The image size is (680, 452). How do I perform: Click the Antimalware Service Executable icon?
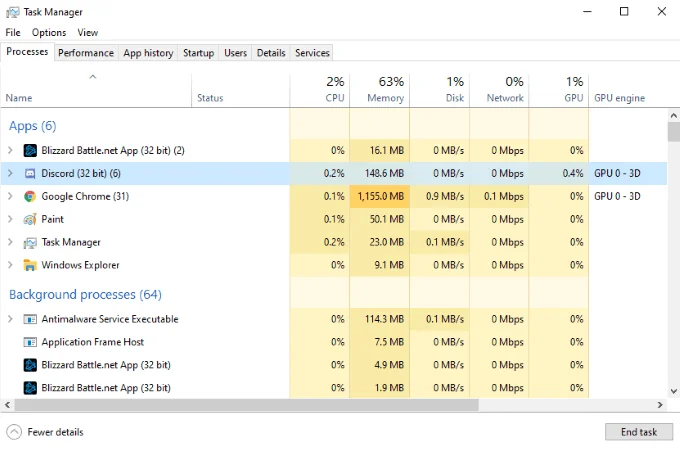click(x=30, y=319)
